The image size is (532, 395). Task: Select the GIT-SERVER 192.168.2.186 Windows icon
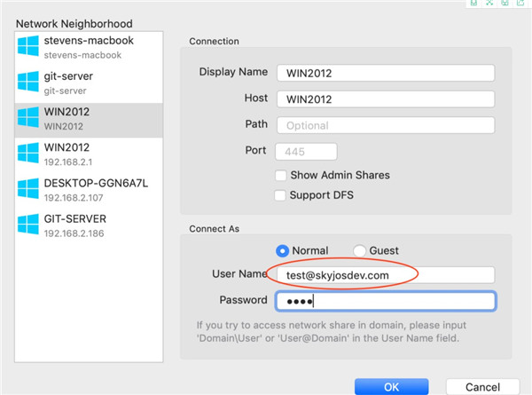[x=29, y=224]
